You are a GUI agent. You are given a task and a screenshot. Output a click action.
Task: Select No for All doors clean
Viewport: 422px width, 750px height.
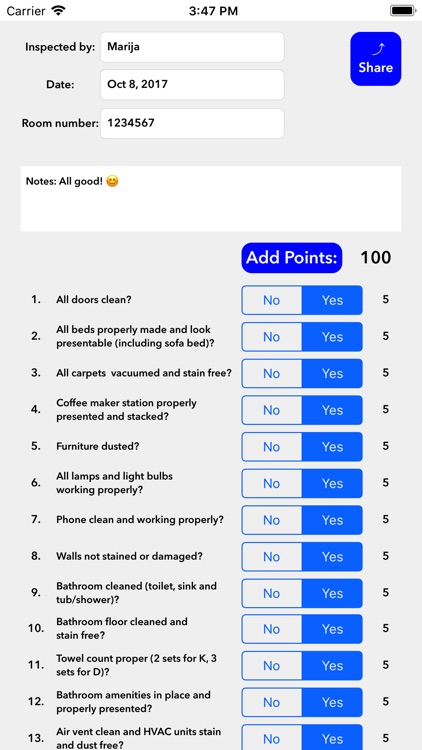[271, 300]
